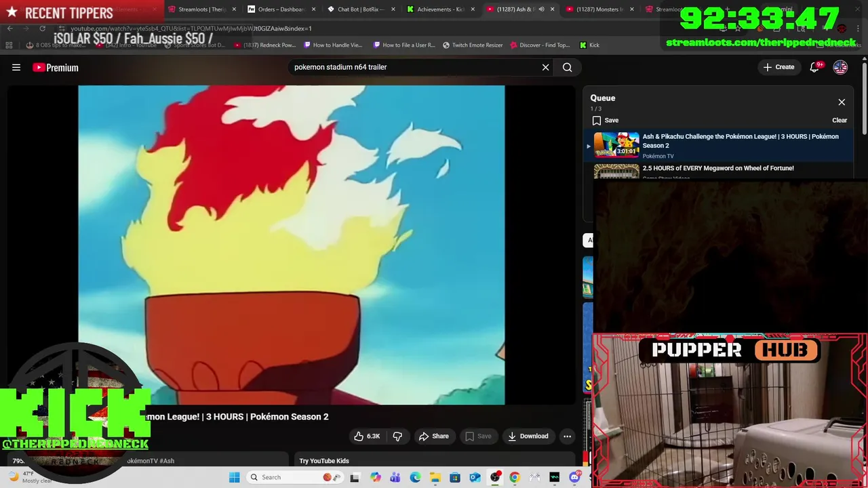Open How to File a User R... bookmark
Viewport: 868px width, 488px height.
(404, 45)
